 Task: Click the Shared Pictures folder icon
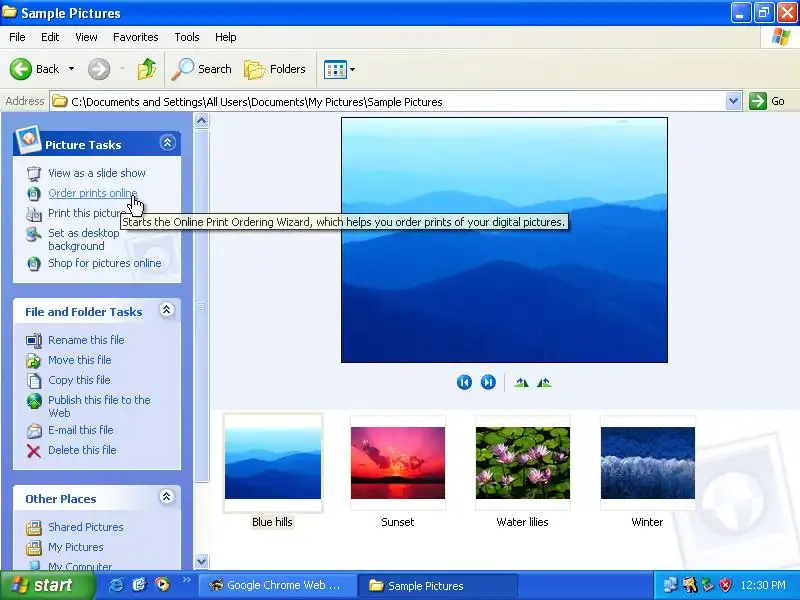[34, 528]
